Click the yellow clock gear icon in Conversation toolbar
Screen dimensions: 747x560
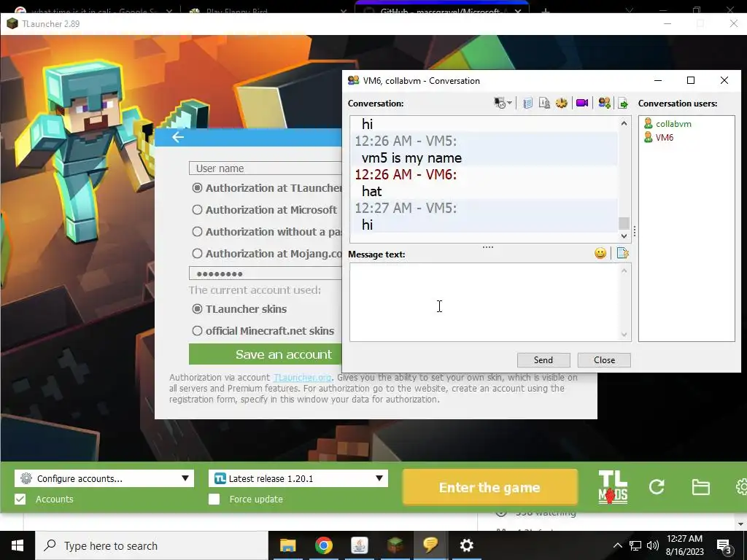tap(562, 104)
